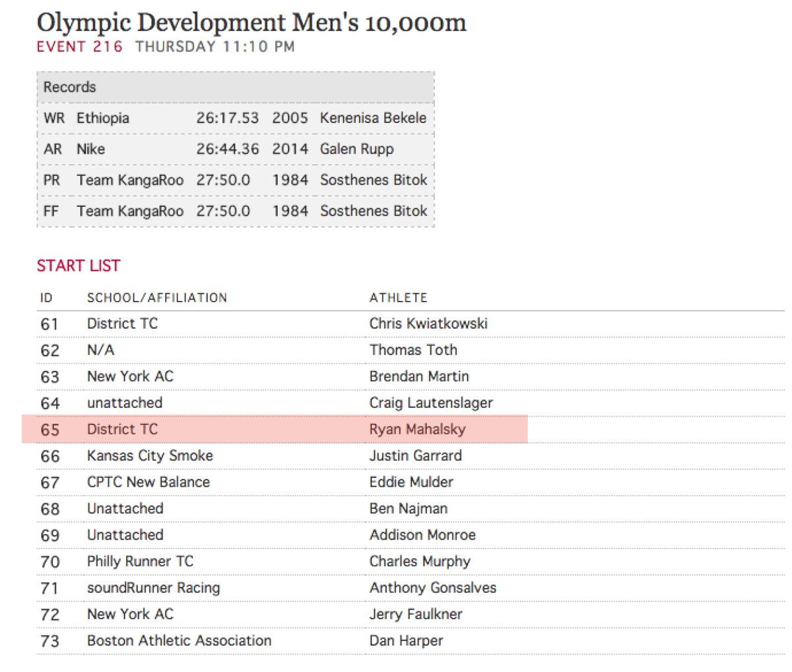Click the unattached affiliation in row 64
This screenshot has width=792, height=672.
[x=125, y=403]
